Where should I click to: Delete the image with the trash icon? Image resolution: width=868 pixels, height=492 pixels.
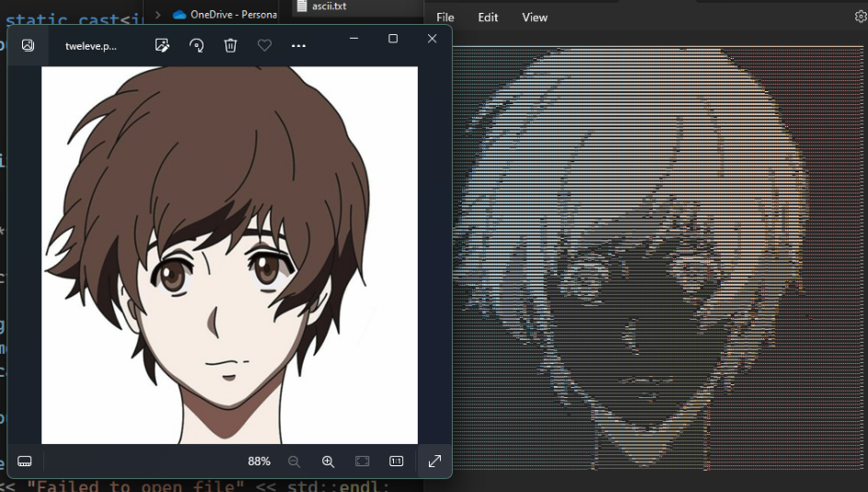[x=231, y=45]
